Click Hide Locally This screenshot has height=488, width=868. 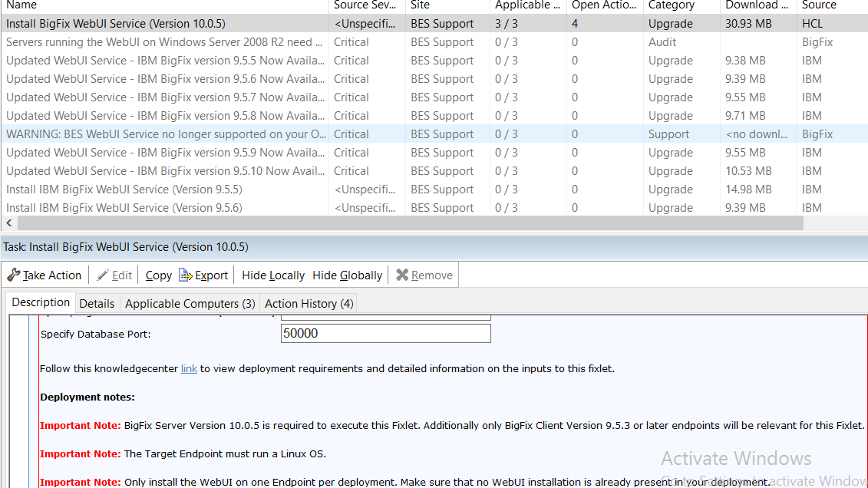point(272,275)
